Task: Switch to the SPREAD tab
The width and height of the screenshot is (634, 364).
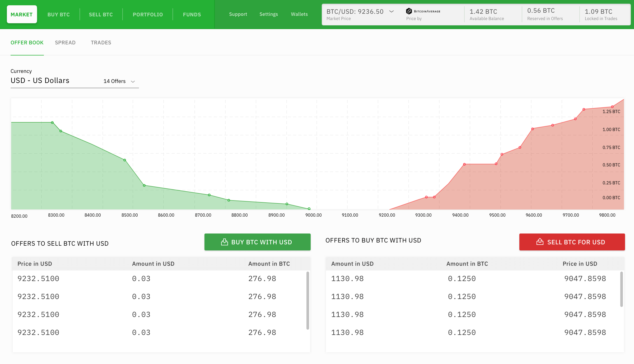Action: 65,43
